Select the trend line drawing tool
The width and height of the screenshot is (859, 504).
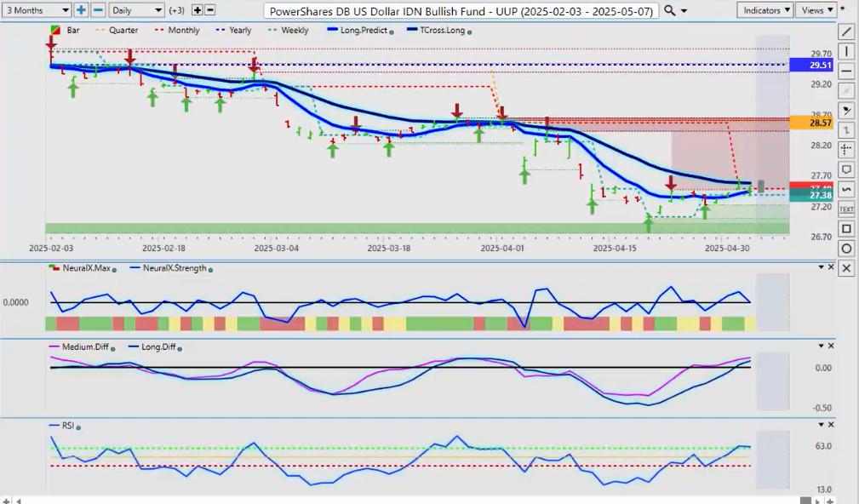pyautogui.click(x=846, y=31)
